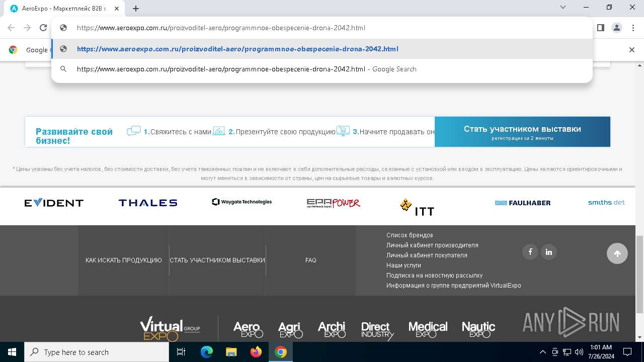This screenshot has height=362, width=644.
Task: Click the Google Chrome logo in infobar
Action: [13, 49]
